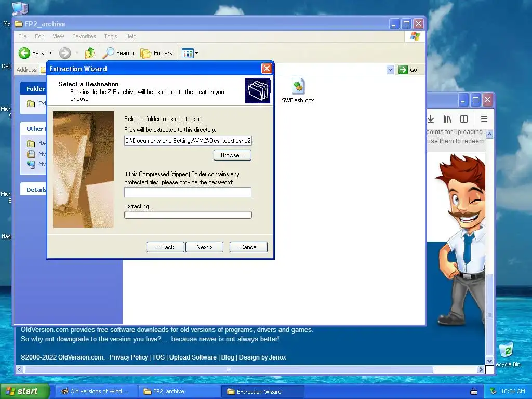This screenshot has width=532, height=399.
Task: Select the SWFlash.ocx file icon
Action: pos(298,87)
